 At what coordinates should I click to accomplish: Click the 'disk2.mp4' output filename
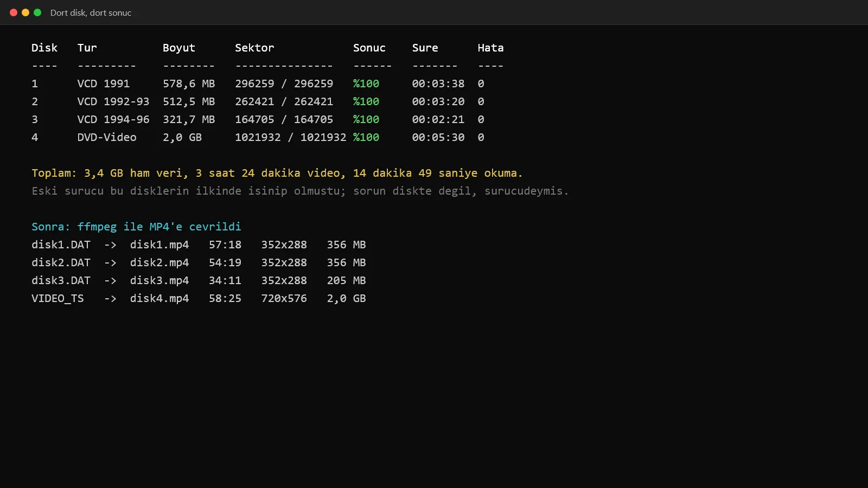pyautogui.click(x=159, y=262)
